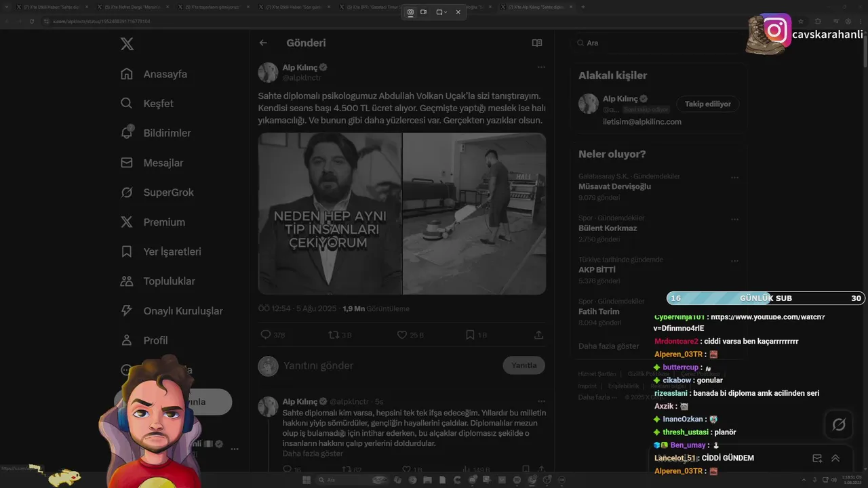Open the Bülent Korkmaz trend
This screenshot has width=868, height=488.
[608, 228]
